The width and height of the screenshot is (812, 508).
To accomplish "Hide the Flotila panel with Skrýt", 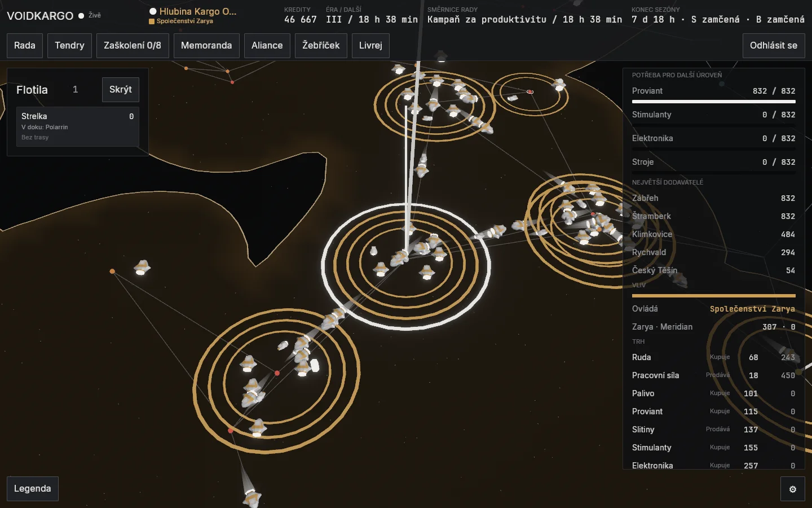I will click(x=121, y=90).
